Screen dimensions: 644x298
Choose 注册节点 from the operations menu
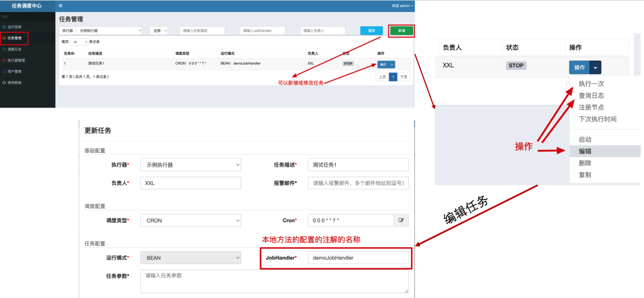tap(592, 107)
